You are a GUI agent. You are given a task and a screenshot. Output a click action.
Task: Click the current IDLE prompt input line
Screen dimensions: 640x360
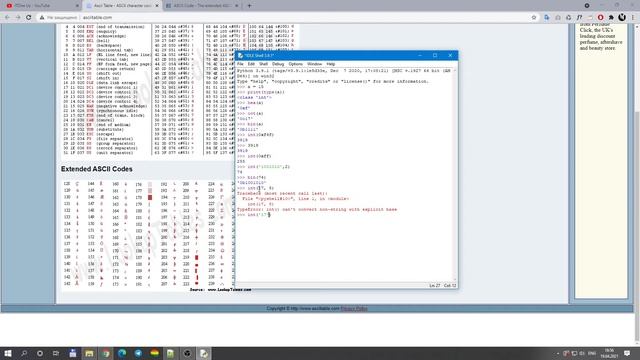coord(254,215)
